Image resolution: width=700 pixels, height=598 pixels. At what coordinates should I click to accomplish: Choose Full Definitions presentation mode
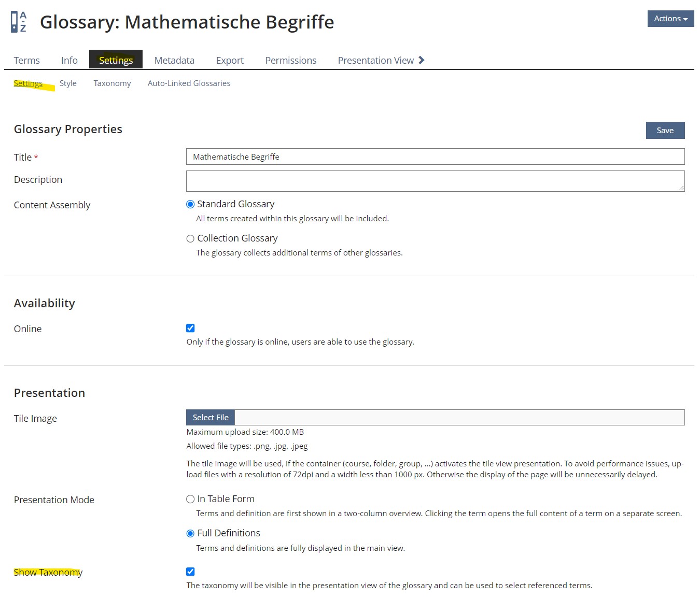click(x=190, y=533)
